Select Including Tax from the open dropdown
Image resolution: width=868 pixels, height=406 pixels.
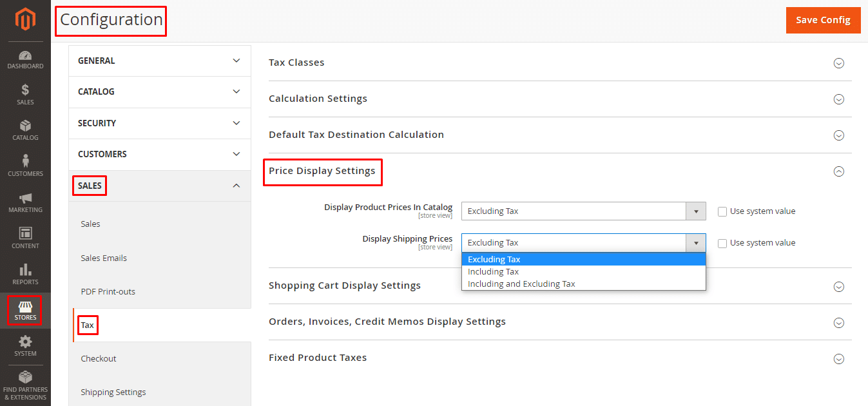pyautogui.click(x=494, y=271)
